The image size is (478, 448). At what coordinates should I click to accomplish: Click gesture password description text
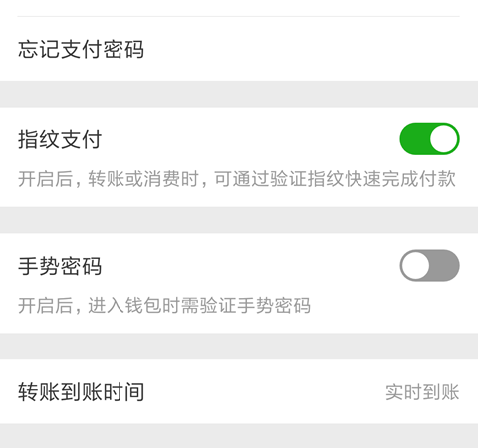point(164,305)
